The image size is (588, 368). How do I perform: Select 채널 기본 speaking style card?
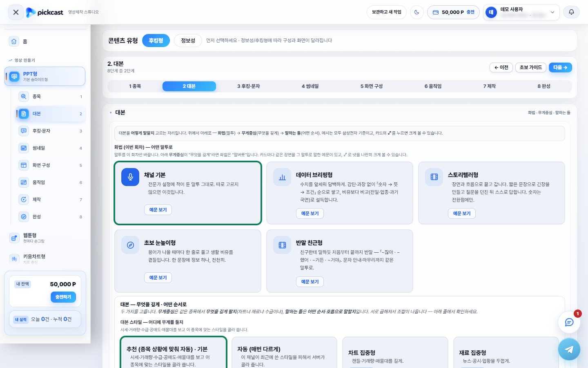coord(188,193)
